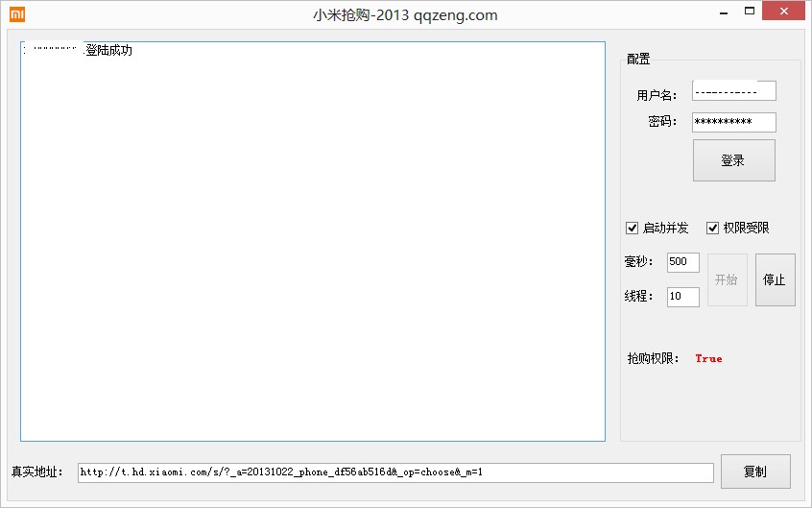Click the disabled 开始 start button

(x=728, y=279)
